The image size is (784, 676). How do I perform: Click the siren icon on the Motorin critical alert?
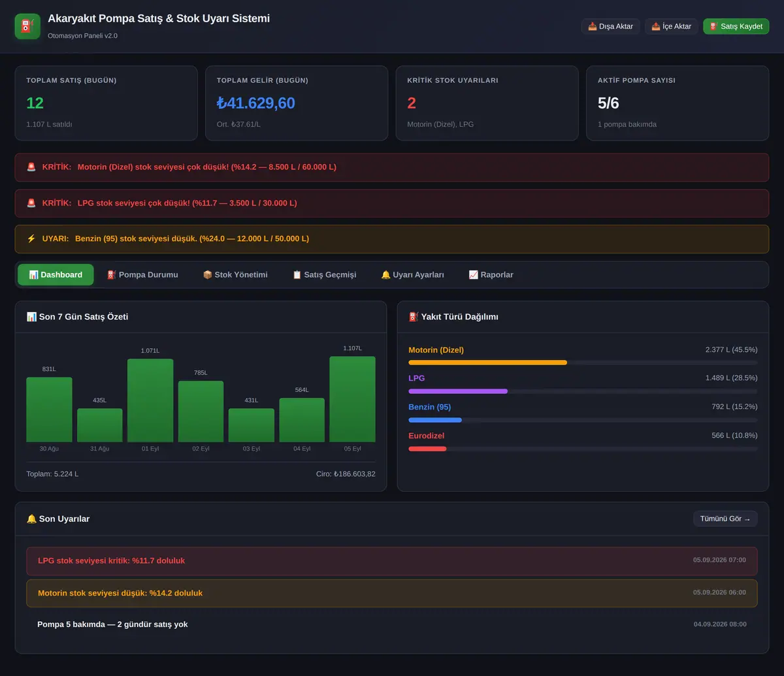(x=31, y=167)
